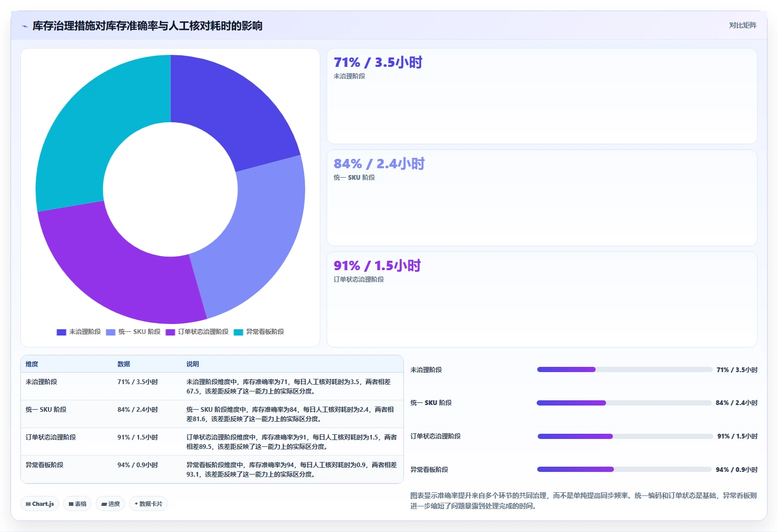Select the 订单状态治理阶段 table row name cell
Viewport: 778px width, 532px height.
(x=51, y=437)
